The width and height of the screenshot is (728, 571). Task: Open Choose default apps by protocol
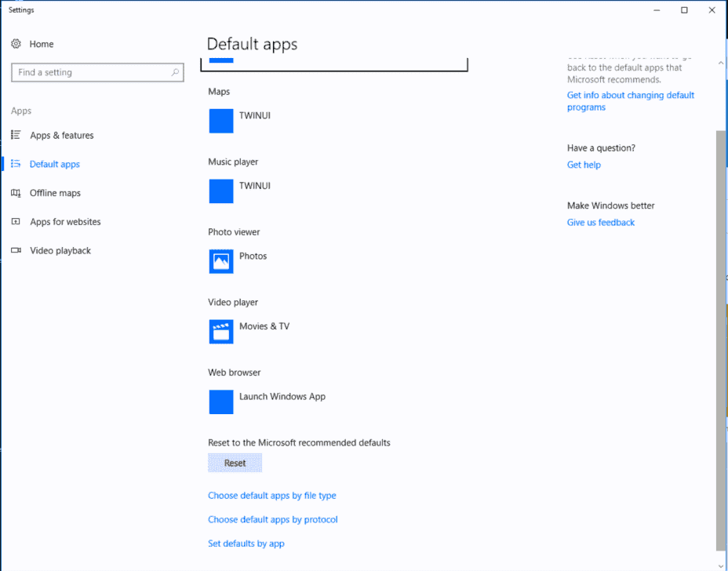coord(272,519)
